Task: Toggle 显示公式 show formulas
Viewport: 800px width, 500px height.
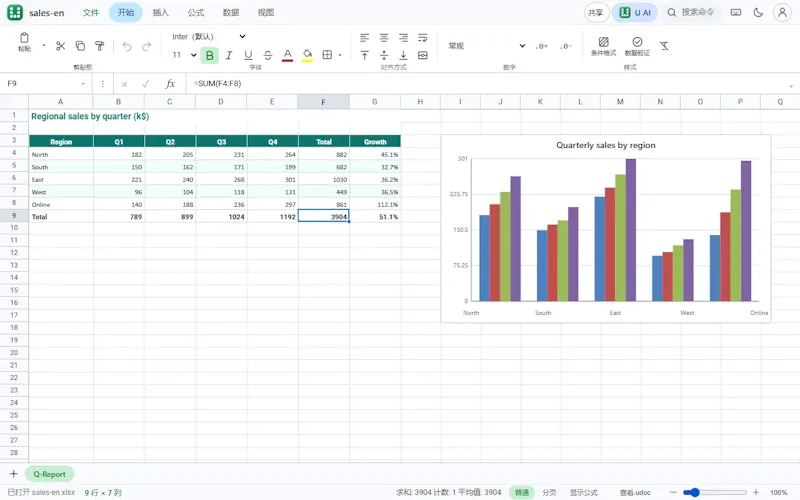Action: [x=584, y=492]
